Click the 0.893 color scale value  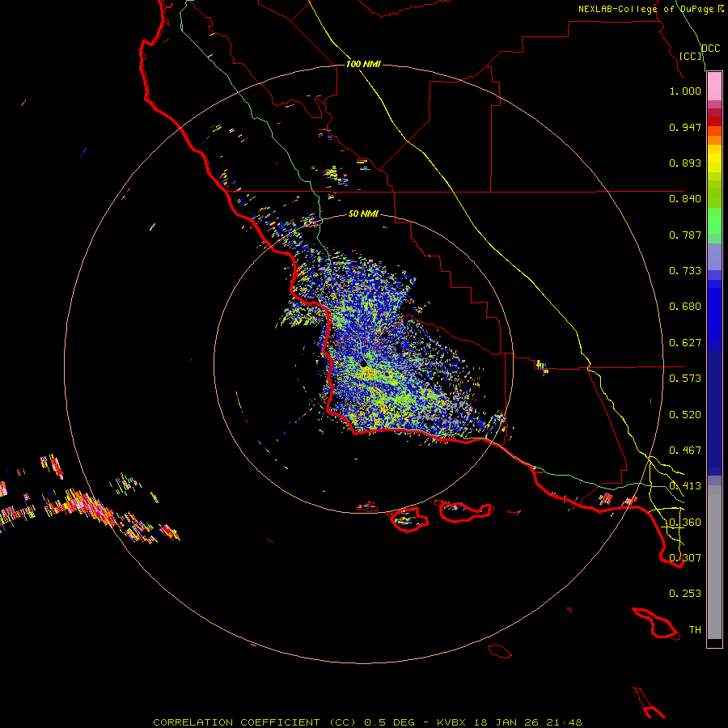685,163
